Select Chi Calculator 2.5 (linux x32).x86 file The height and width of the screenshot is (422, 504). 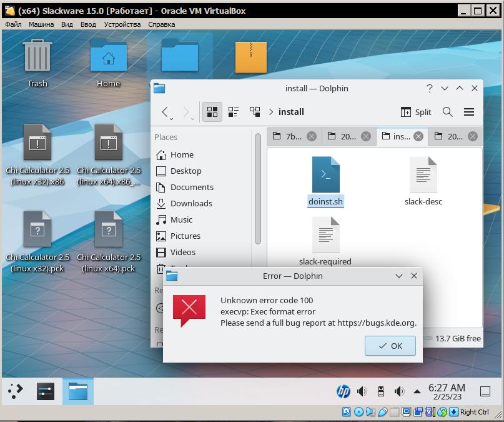[x=37, y=154]
